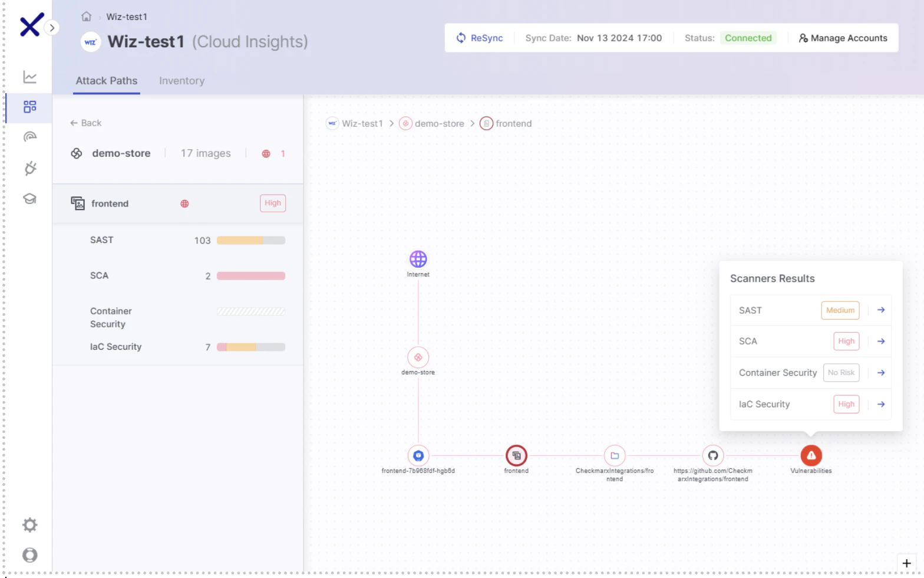Click frontend in graph breadcrumb
The image size is (924, 578).
click(506, 123)
